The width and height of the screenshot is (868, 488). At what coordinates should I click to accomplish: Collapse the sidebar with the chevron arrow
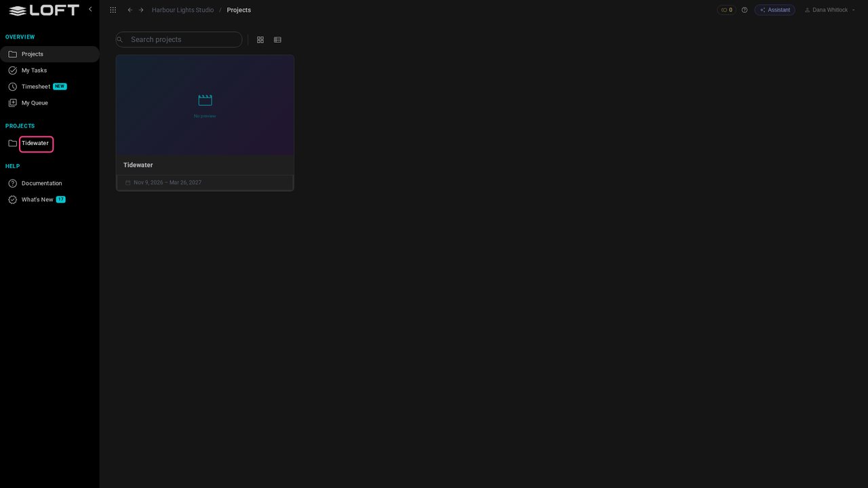coord(90,9)
